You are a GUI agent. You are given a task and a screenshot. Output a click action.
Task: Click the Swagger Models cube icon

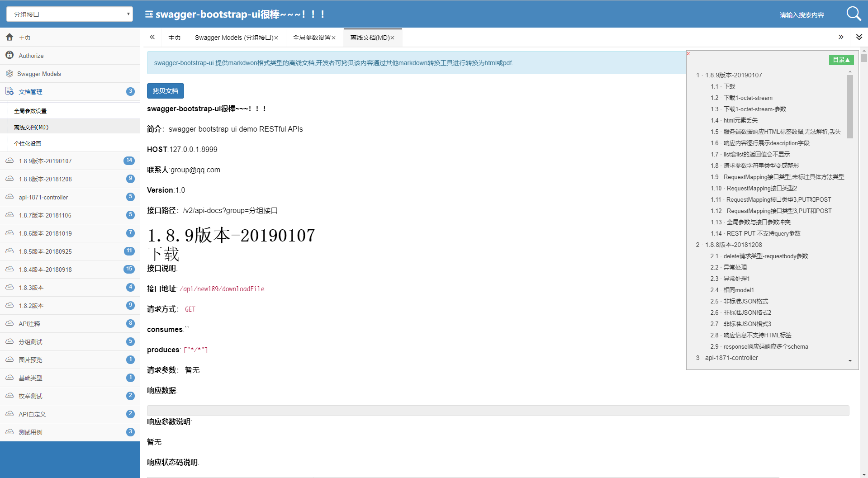pyautogui.click(x=9, y=74)
